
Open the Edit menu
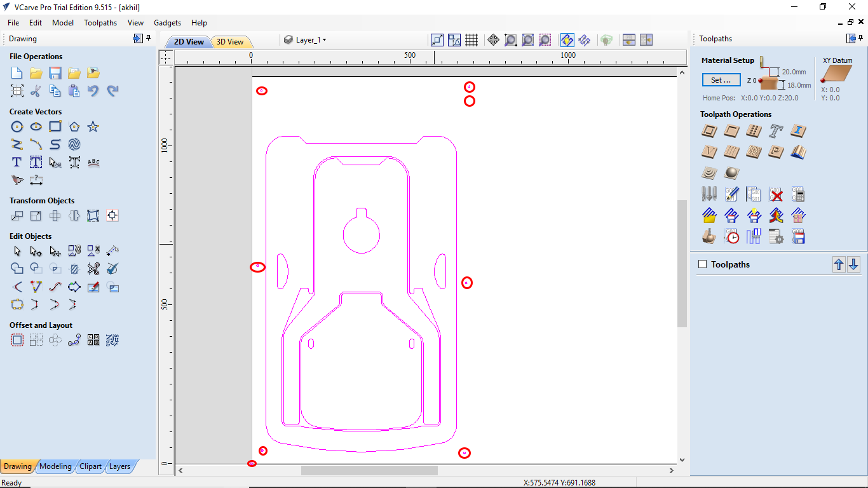click(x=36, y=23)
